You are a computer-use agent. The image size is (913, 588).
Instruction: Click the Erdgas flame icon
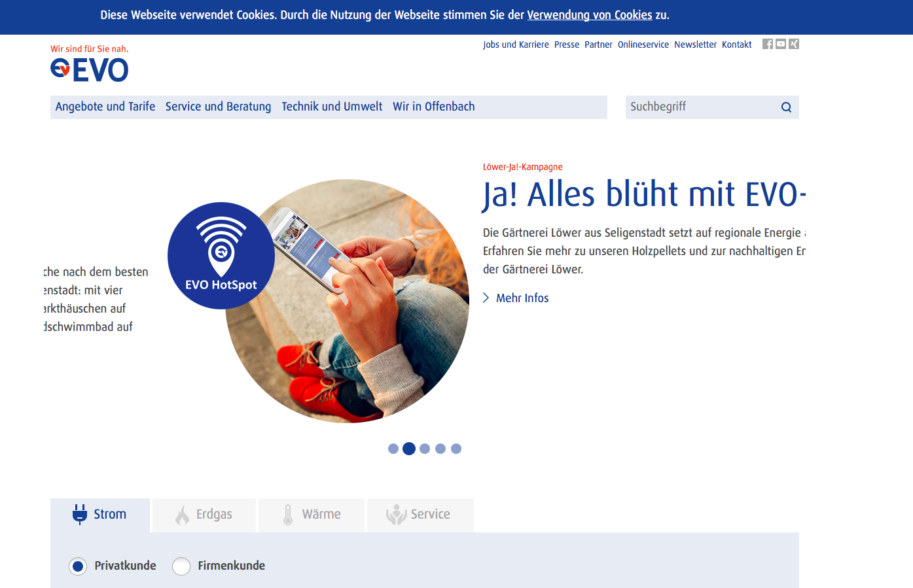pyautogui.click(x=183, y=514)
